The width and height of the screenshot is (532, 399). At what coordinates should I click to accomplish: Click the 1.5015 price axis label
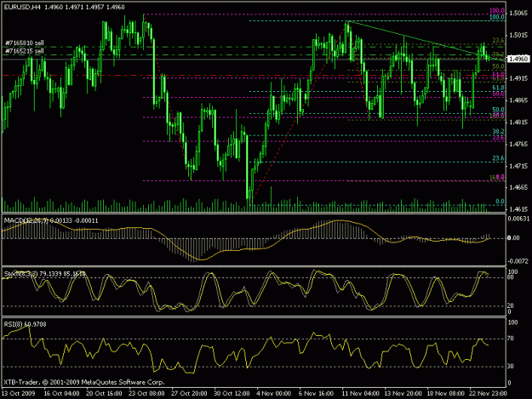tap(518, 35)
